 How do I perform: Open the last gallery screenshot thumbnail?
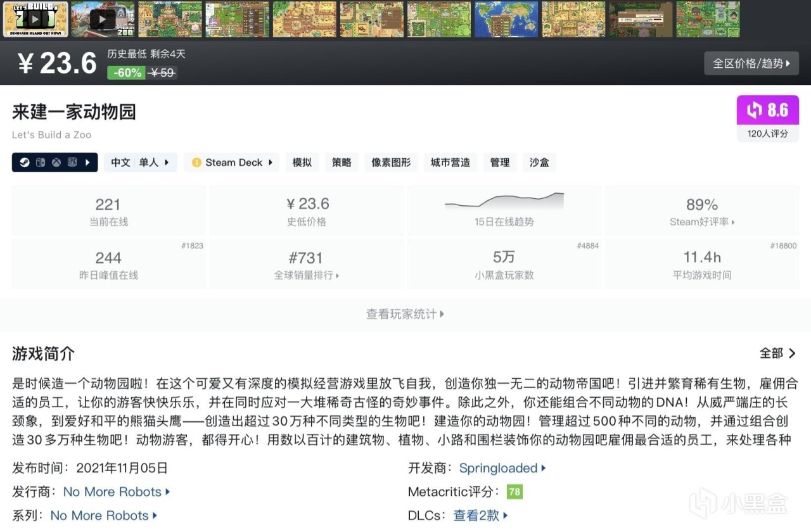(x=708, y=19)
